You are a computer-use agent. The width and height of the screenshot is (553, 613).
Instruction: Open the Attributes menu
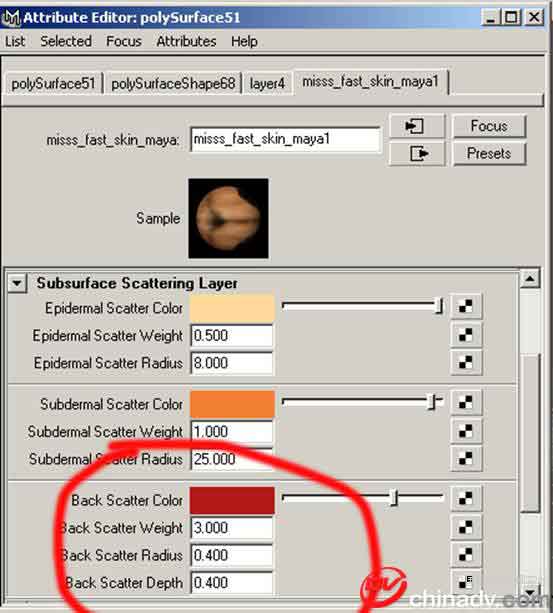coord(186,41)
